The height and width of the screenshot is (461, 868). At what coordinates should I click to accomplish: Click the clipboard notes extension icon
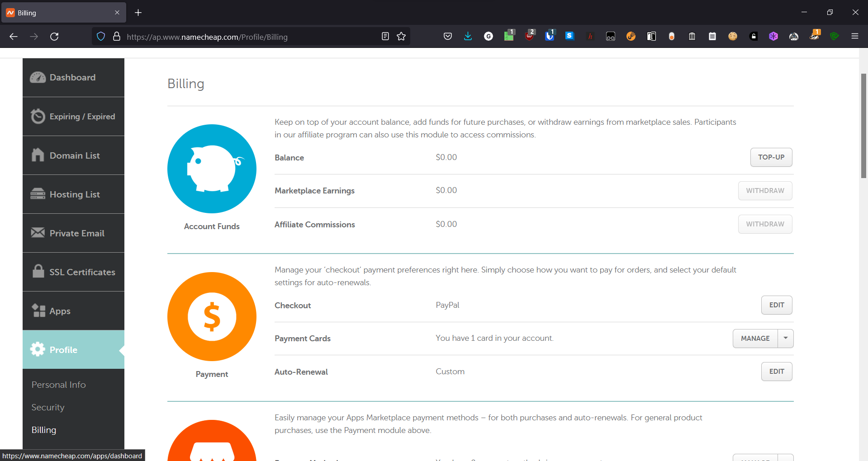[712, 37]
